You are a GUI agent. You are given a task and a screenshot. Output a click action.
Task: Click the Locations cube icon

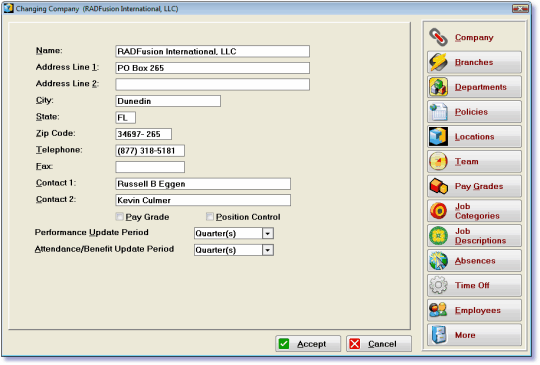(438, 137)
